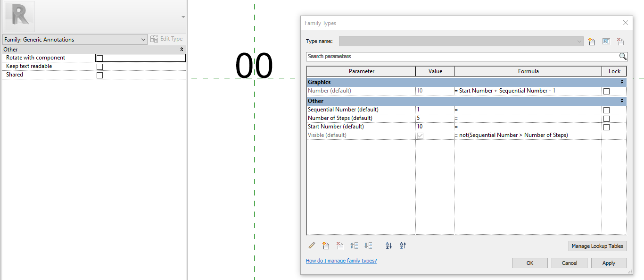644x280 pixels.
Task: Edit the Number of Steps value cell
Action: 435,118
